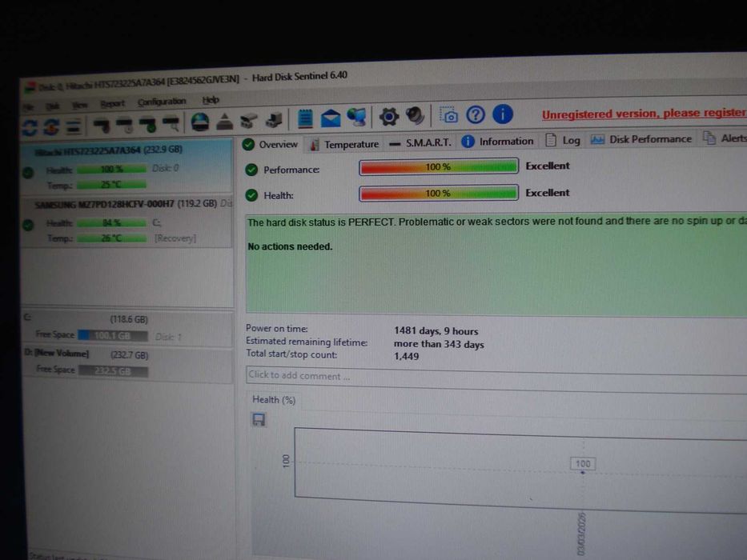Switch to the Information tab
Screen dimensions: 747x560
pyautogui.click(x=497, y=142)
